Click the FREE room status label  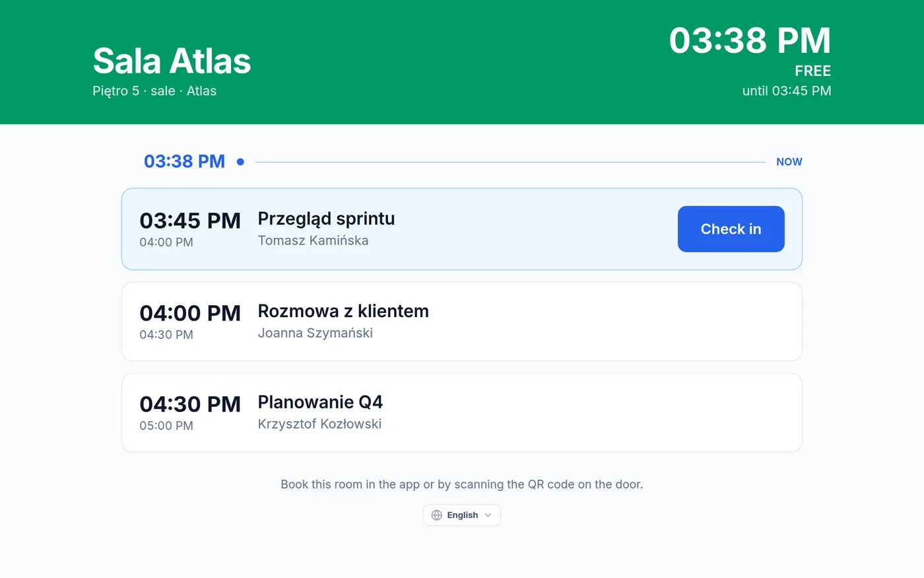[812, 71]
